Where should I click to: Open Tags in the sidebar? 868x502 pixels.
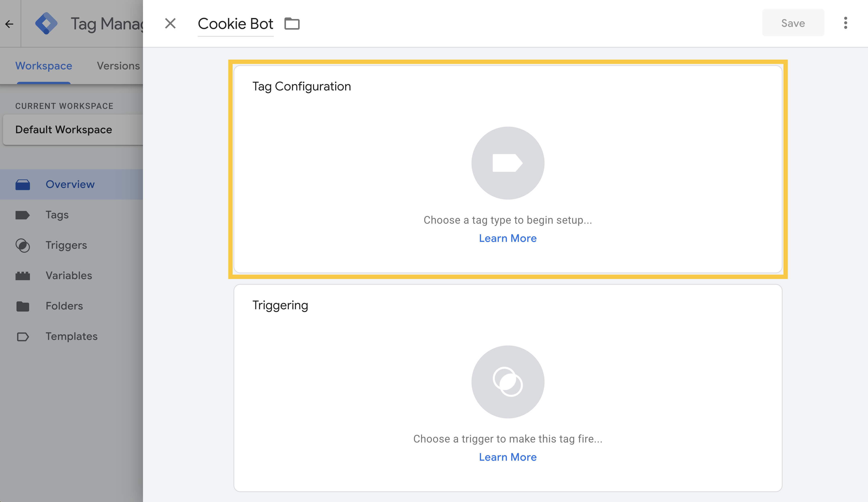(x=72, y=215)
